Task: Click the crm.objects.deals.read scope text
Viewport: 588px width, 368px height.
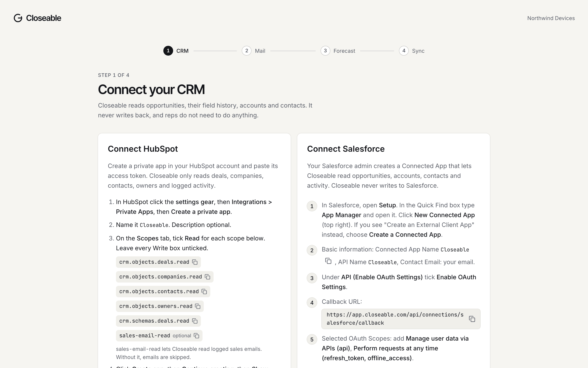Action: pos(154,262)
